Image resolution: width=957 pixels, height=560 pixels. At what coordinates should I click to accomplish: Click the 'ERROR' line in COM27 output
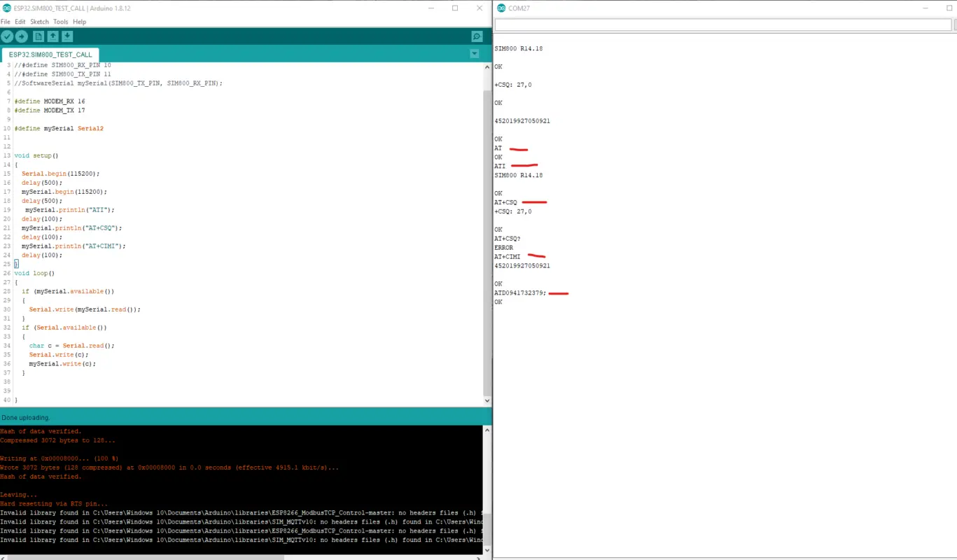point(504,248)
